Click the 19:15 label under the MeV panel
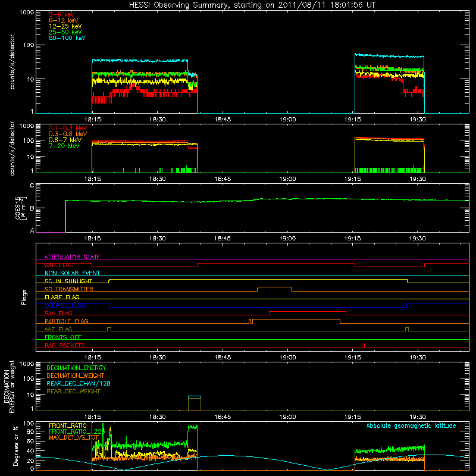This screenshot has width=476, height=476. (x=352, y=179)
